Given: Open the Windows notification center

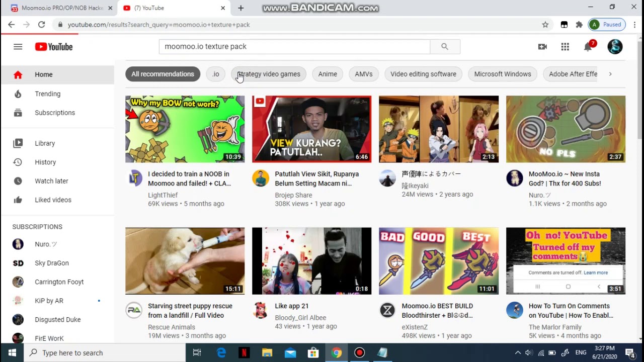Looking at the screenshot, I should coord(629,353).
